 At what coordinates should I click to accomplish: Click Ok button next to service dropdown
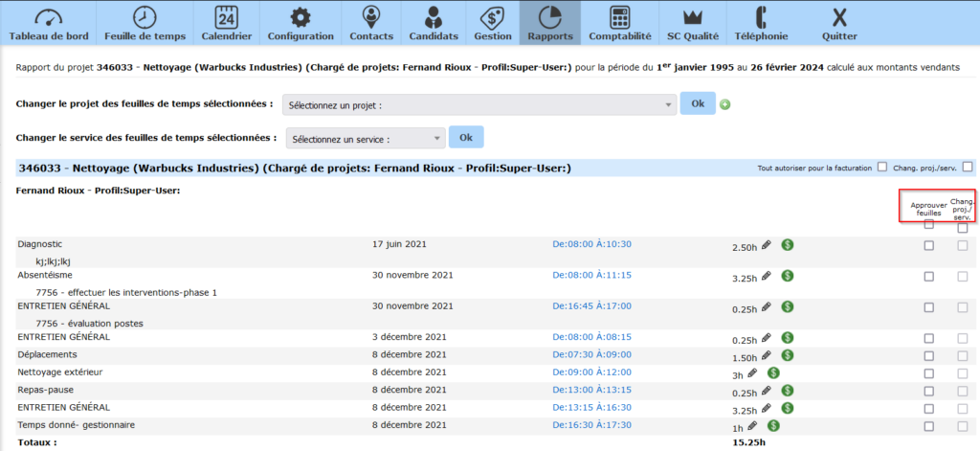pyautogui.click(x=466, y=138)
